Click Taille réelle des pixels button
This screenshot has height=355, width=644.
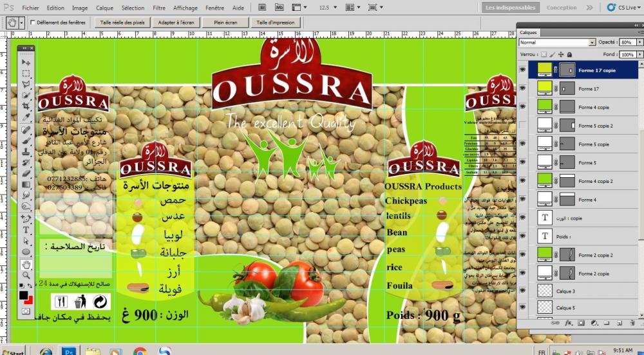coord(122,23)
